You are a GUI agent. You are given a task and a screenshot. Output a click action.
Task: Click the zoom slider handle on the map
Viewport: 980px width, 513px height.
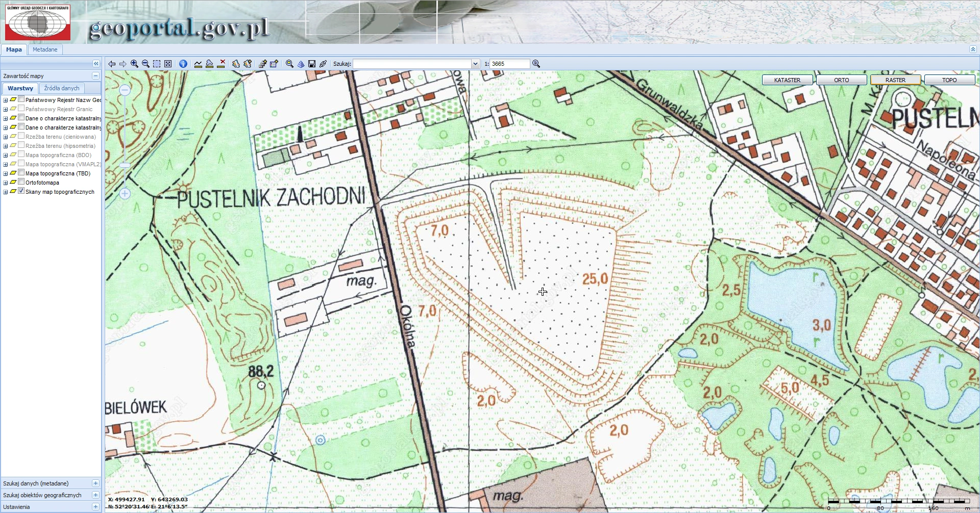pyautogui.click(x=125, y=165)
